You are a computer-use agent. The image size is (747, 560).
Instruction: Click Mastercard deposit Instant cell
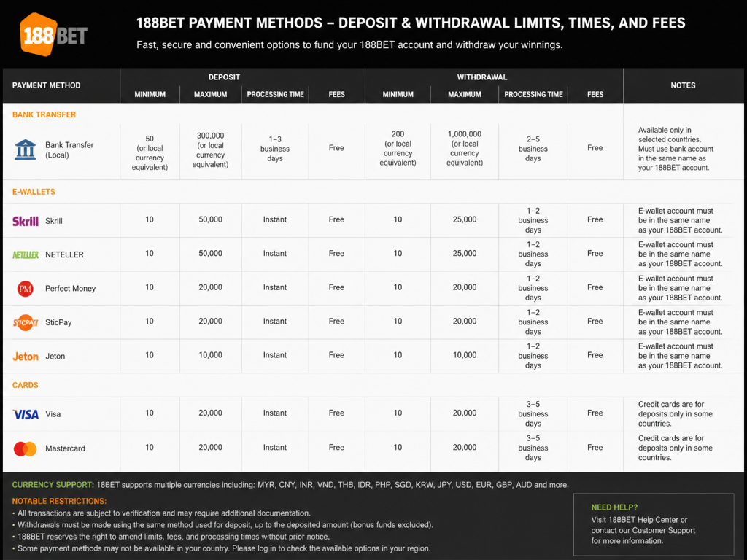(275, 448)
